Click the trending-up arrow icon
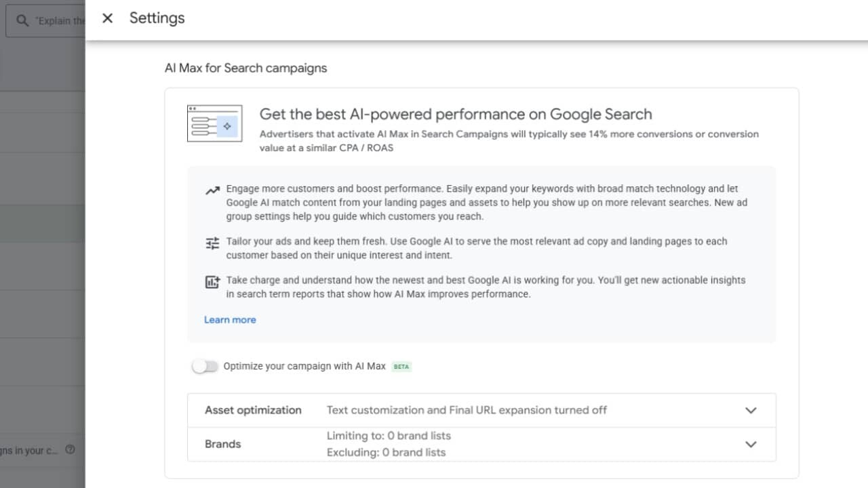Viewport: 868px width, 488px height. pos(212,190)
